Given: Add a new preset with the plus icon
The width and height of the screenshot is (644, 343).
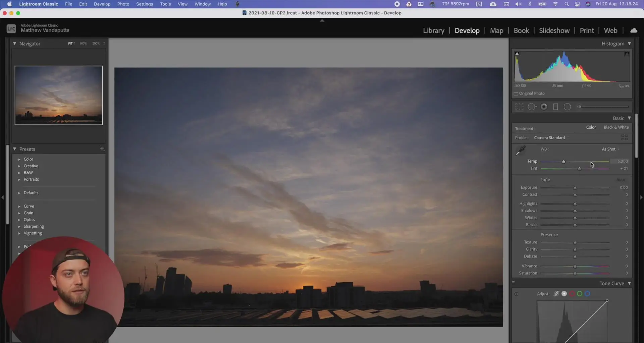Looking at the screenshot, I should pyautogui.click(x=102, y=149).
